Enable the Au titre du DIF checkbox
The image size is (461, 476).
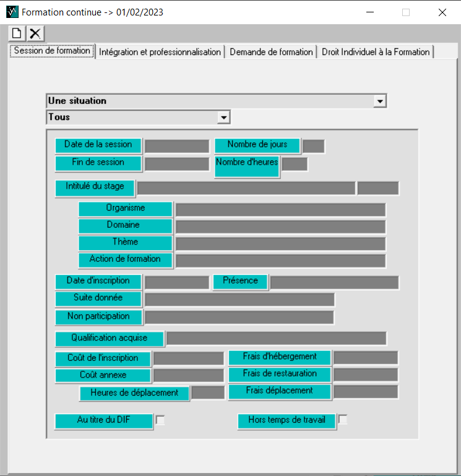click(160, 420)
